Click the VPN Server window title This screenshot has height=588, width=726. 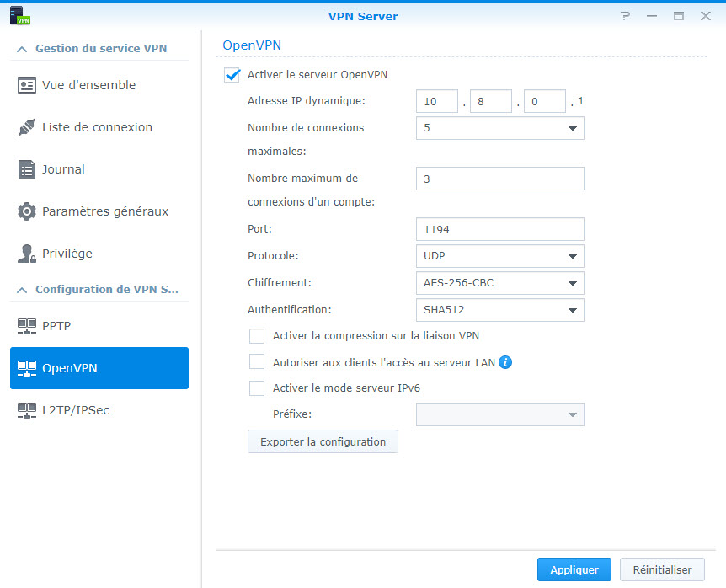pos(363,16)
